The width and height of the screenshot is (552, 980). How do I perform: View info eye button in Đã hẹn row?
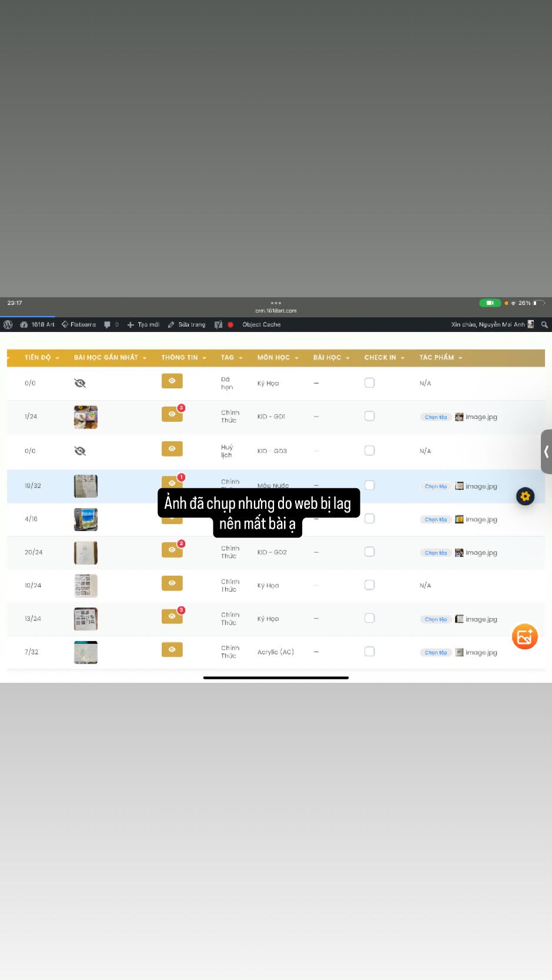(172, 381)
